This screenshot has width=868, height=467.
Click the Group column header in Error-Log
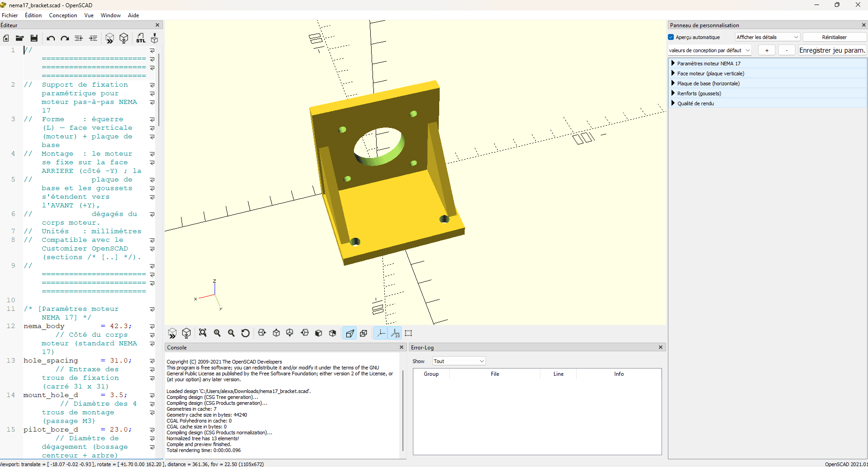coord(431,374)
